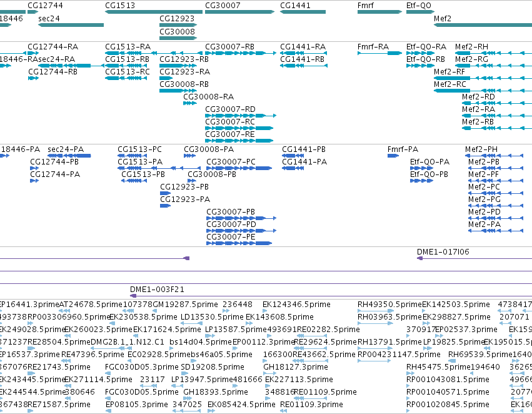Screen dimensions: 532x414
Task: Select protein CG12923-PA
Action: coord(185,199)
